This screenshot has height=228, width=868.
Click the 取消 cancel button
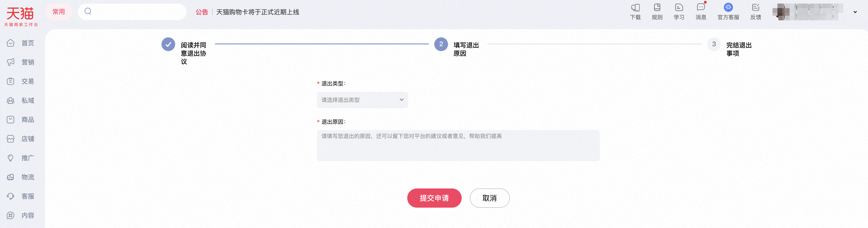(489, 198)
